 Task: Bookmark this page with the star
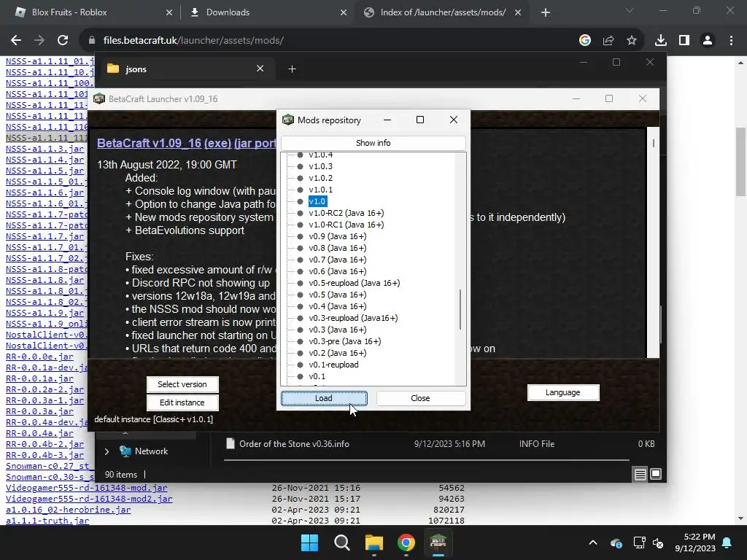click(x=632, y=41)
